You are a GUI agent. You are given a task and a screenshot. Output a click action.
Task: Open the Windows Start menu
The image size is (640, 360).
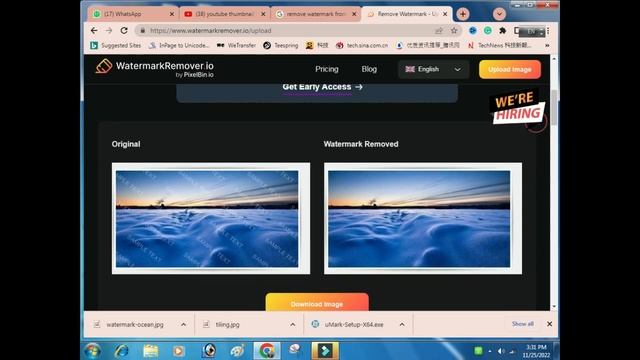coord(93,351)
